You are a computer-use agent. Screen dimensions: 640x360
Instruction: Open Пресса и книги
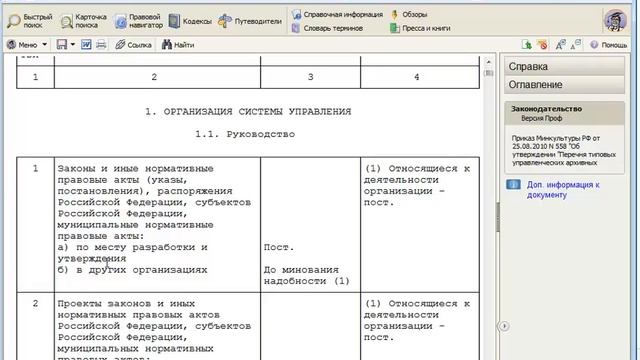coord(420,28)
